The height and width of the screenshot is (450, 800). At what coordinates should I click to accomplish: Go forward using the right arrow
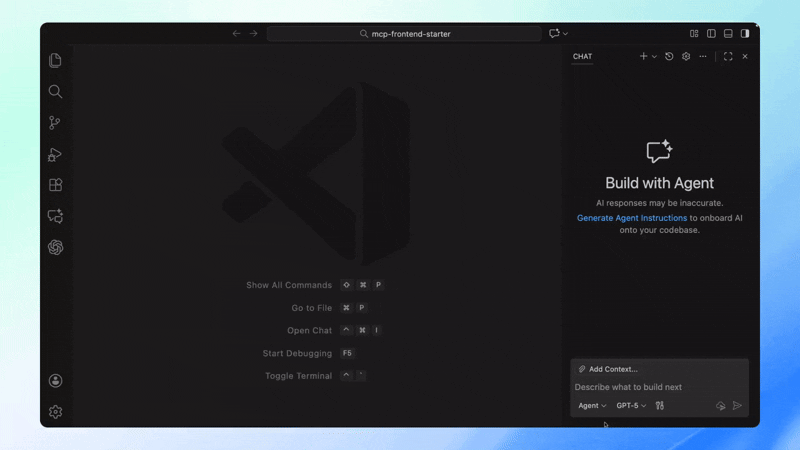(x=254, y=34)
